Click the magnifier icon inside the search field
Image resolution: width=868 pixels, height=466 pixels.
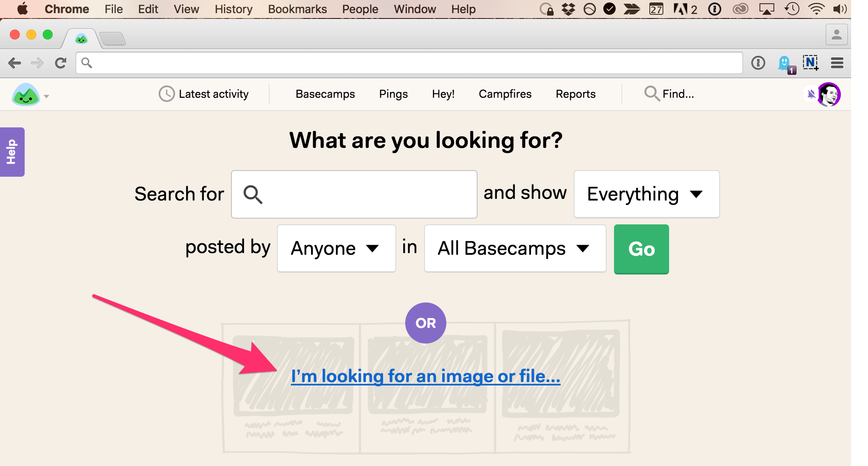click(253, 194)
